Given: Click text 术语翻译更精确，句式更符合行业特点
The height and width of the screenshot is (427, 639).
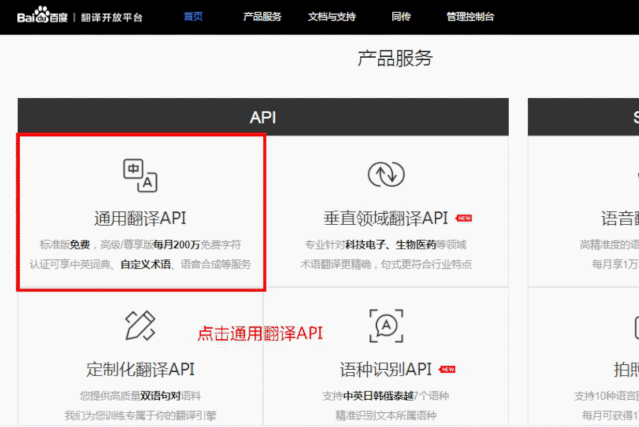Looking at the screenshot, I should (386, 264).
